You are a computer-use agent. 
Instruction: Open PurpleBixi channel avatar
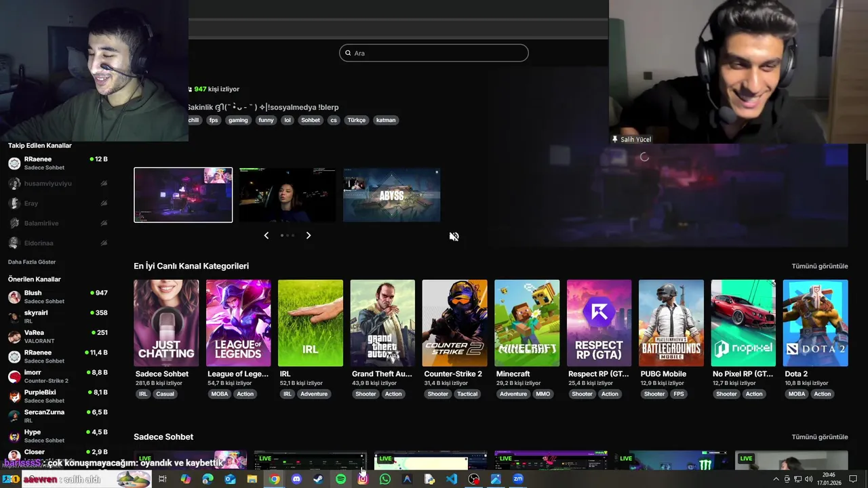14,396
